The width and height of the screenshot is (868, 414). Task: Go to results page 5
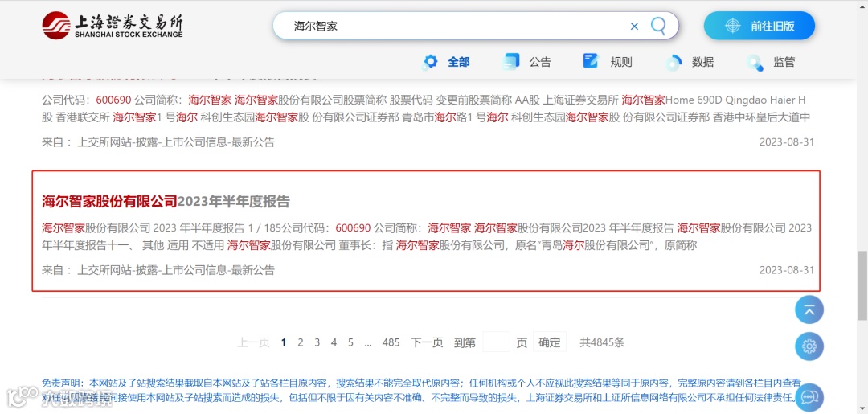[x=350, y=342]
